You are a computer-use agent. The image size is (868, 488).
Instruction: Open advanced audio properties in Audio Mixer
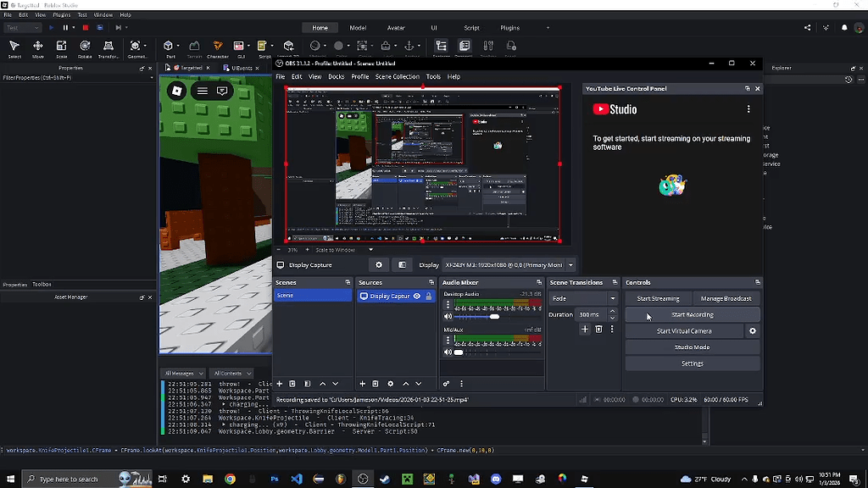[x=446, y=384]
